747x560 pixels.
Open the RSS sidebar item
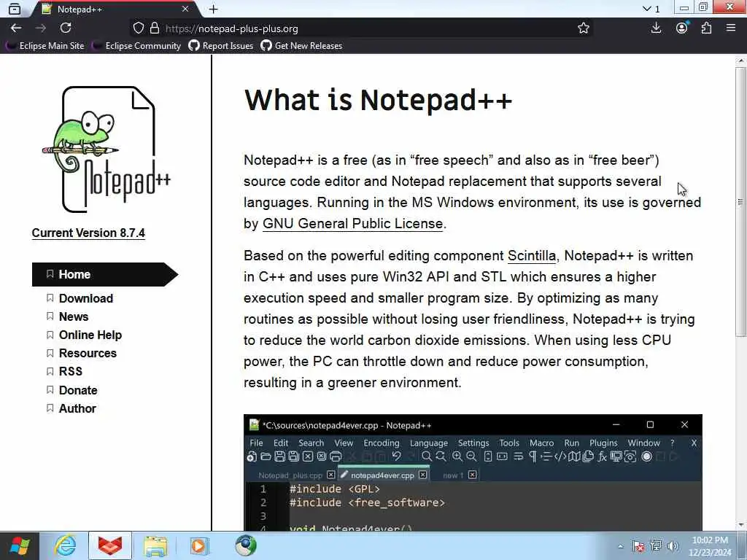coord(71,371)
